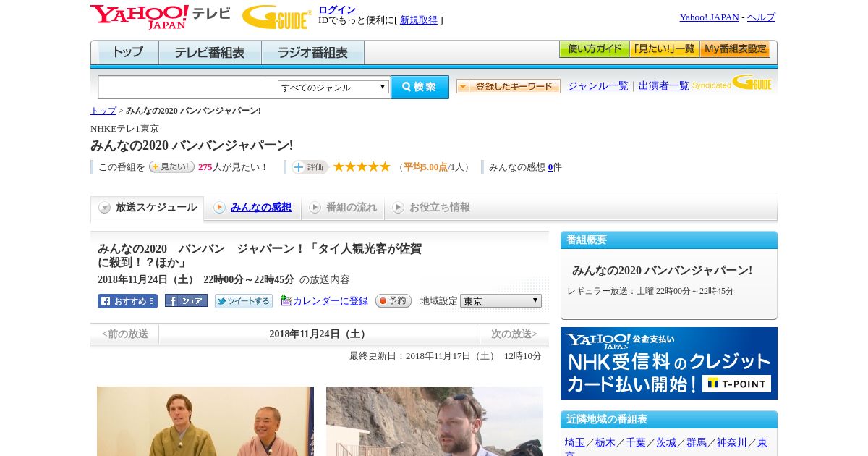Open the 群馬 regional listing link
This screenshot has height=456, width=868.
tap(697, 442)
